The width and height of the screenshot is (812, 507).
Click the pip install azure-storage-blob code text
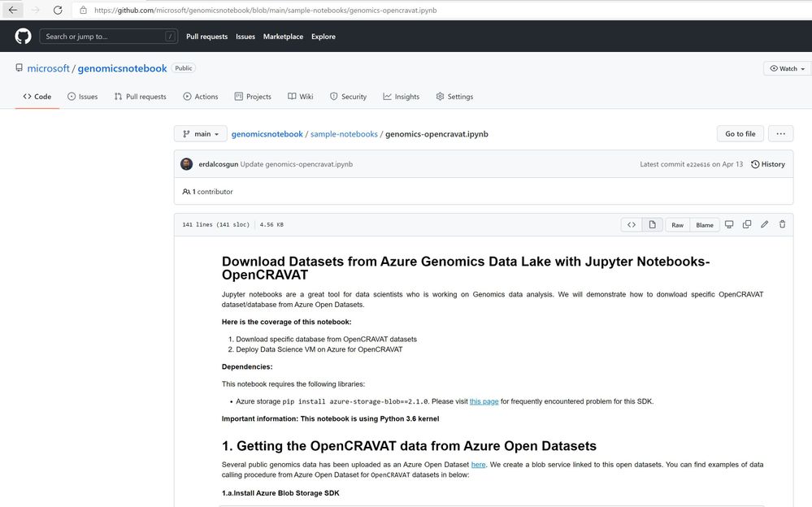coord(355,401)
